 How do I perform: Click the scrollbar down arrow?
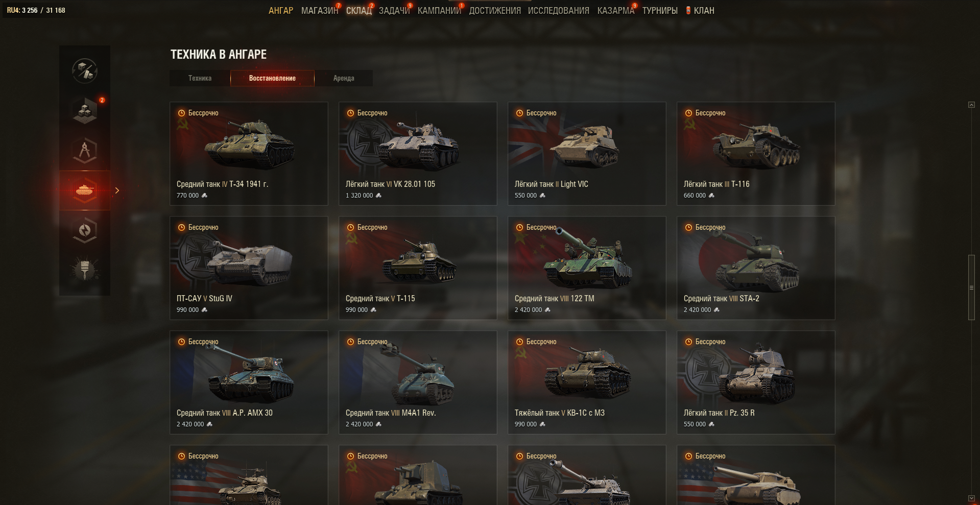[x=971, y=498]
